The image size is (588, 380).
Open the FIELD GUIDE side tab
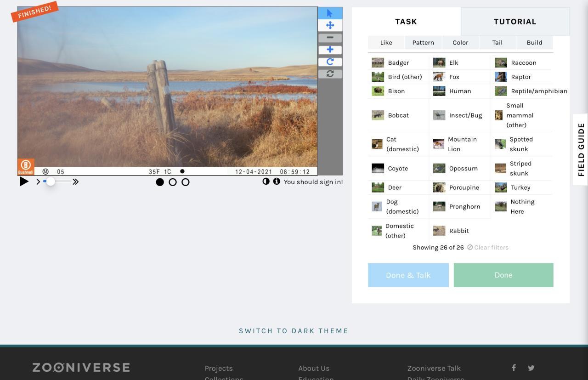(x=581, y=149)
